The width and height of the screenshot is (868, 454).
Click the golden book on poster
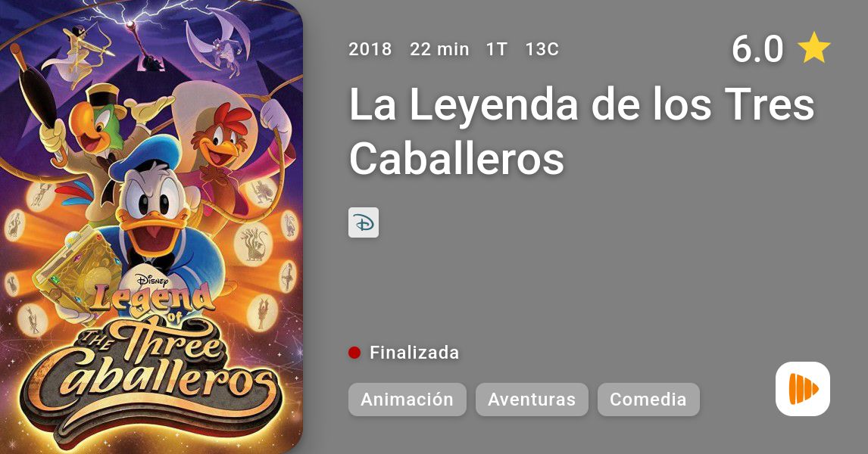coord(77,271)
